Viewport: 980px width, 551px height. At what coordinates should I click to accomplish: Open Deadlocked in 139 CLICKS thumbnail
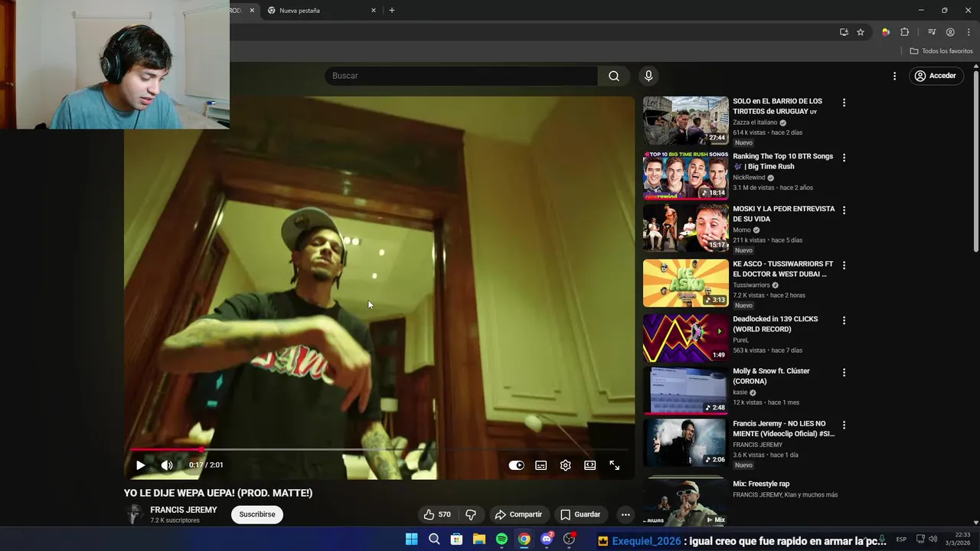[x=686, y=338]
